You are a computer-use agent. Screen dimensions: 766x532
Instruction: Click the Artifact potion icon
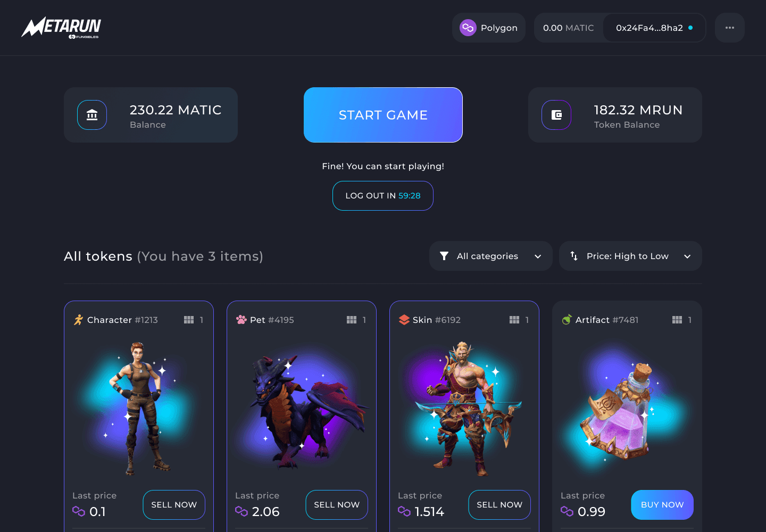click(x=567, y=320)
